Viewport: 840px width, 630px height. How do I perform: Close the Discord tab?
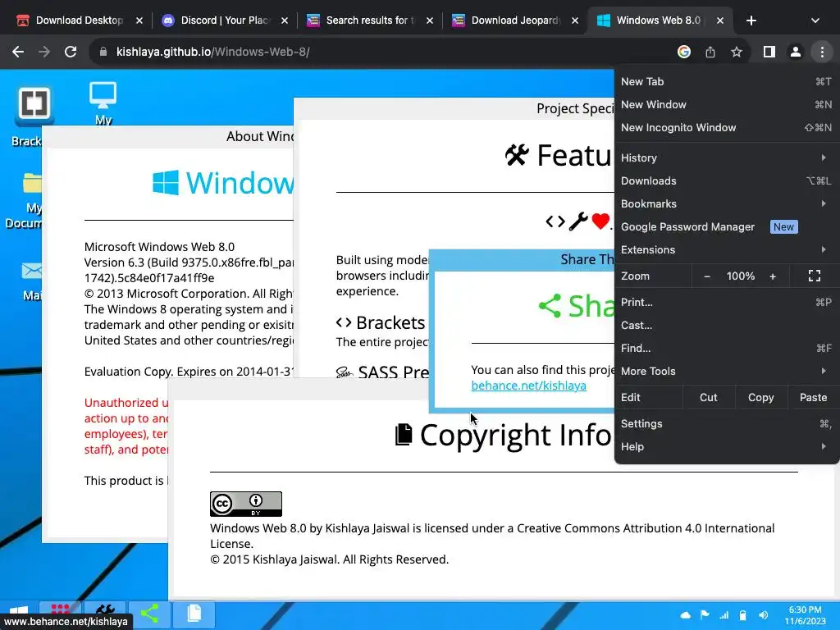coord(285,21)
